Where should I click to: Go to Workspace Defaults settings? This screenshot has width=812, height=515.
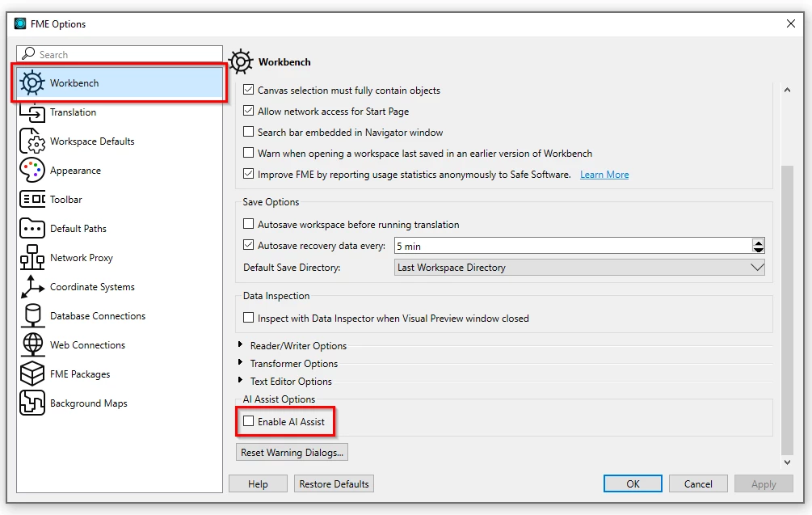(x=92, y=141)
